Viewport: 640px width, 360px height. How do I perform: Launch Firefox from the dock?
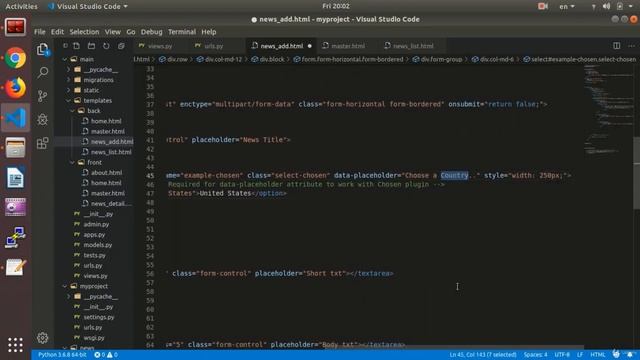16,87
